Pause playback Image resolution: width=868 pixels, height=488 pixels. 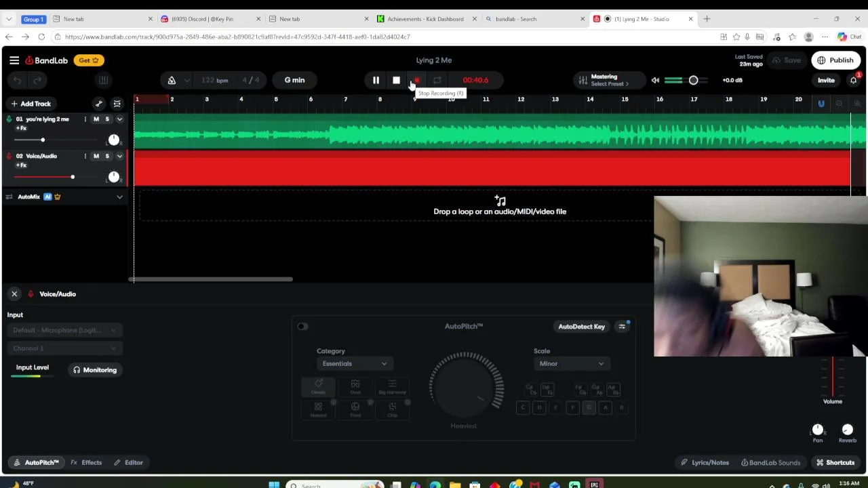[376, 81]
